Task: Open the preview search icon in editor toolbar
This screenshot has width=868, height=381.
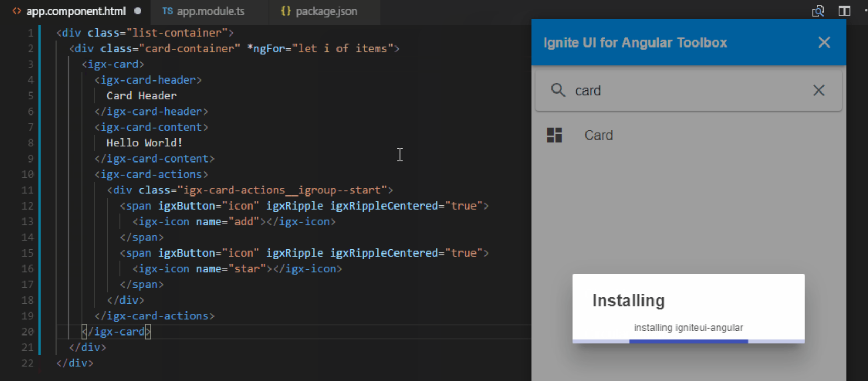Action: [x=818, y=11]
